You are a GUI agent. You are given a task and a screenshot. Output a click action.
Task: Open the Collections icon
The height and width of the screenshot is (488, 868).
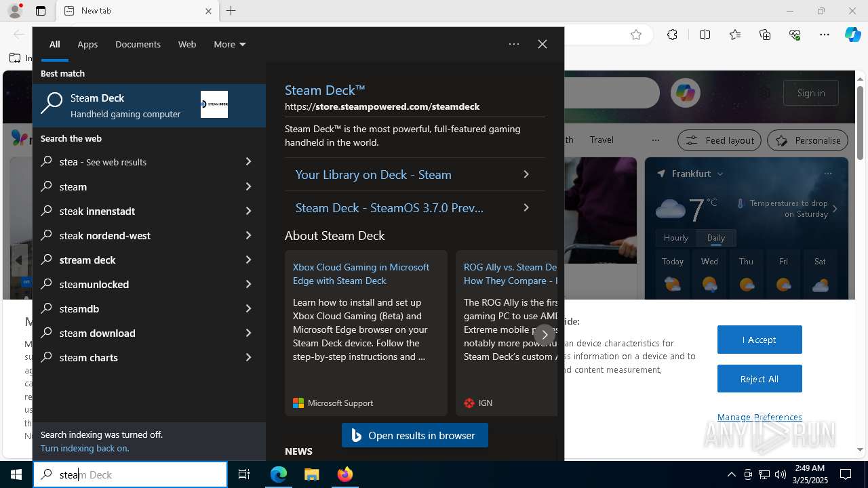click(x=765, y=35)
